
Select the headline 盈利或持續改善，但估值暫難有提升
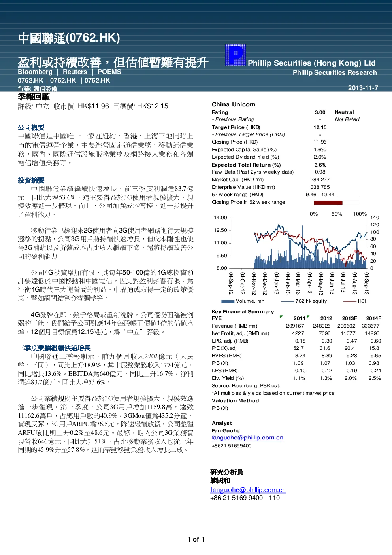click(113, 62)
